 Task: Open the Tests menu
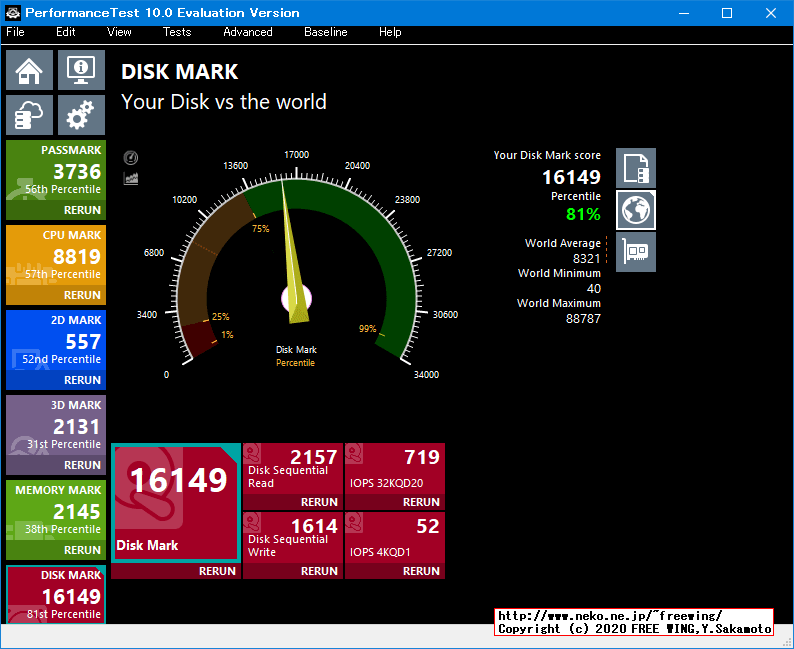click(177, 32)
